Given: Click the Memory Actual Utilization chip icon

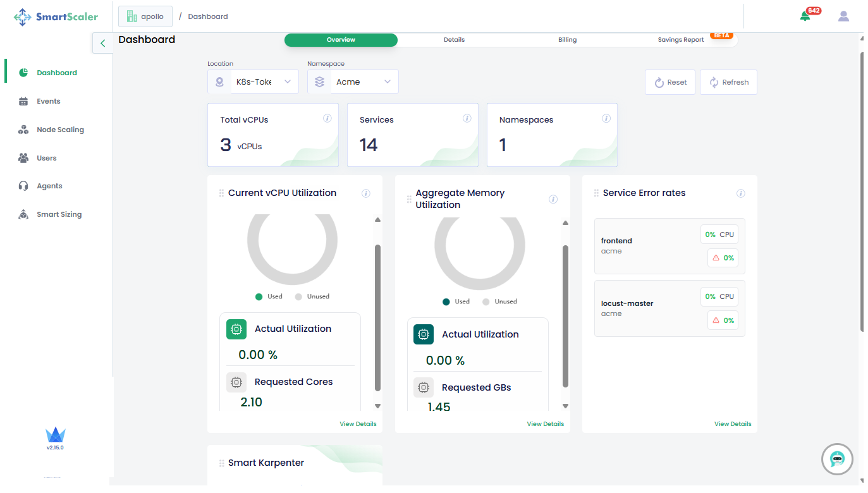Looking at the screenshot, I should [x=424, y=334].
